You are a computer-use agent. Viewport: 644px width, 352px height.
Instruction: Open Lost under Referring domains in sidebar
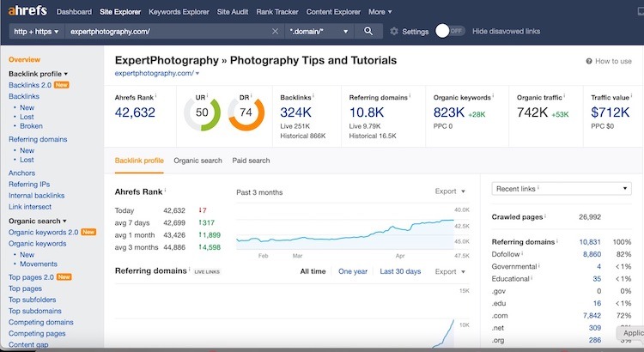27,160
